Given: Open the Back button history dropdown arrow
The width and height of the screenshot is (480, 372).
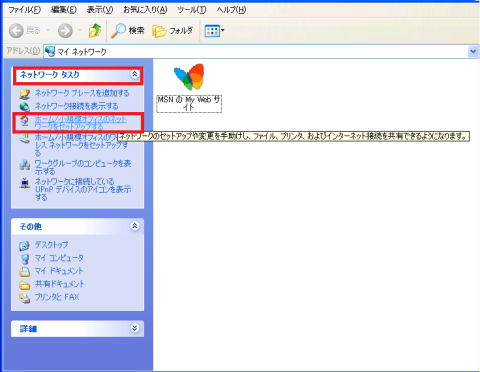Looking at the screenshot, I should (x=48, y=31).
